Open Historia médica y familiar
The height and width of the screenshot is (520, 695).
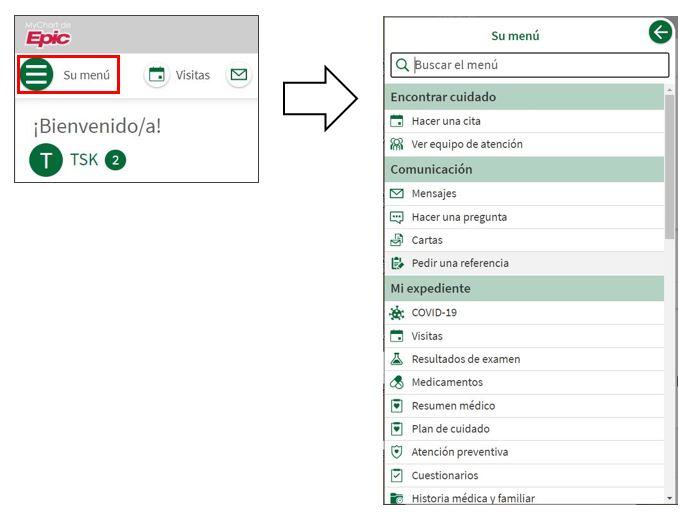(x=524, y=497)
